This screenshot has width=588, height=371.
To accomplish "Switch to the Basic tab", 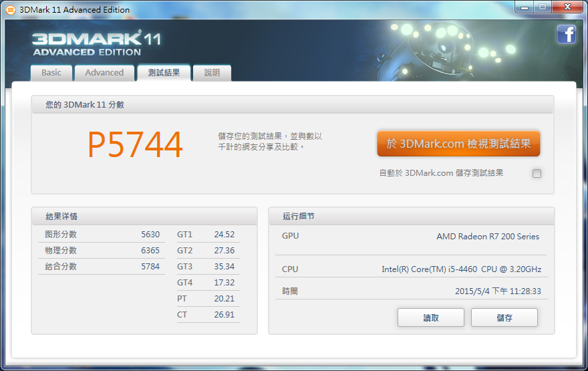I will [51, 73].
